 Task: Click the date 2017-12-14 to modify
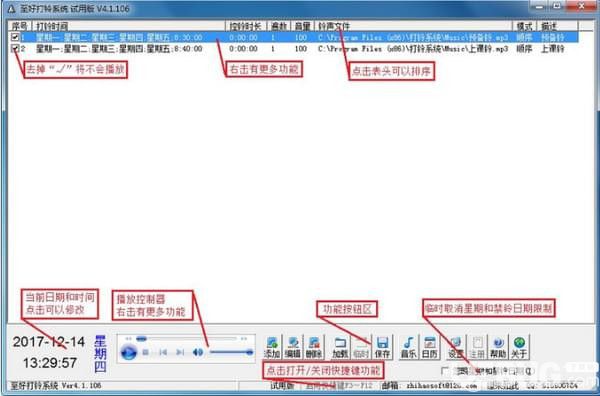pyautogui.click(x=49, y=342)
